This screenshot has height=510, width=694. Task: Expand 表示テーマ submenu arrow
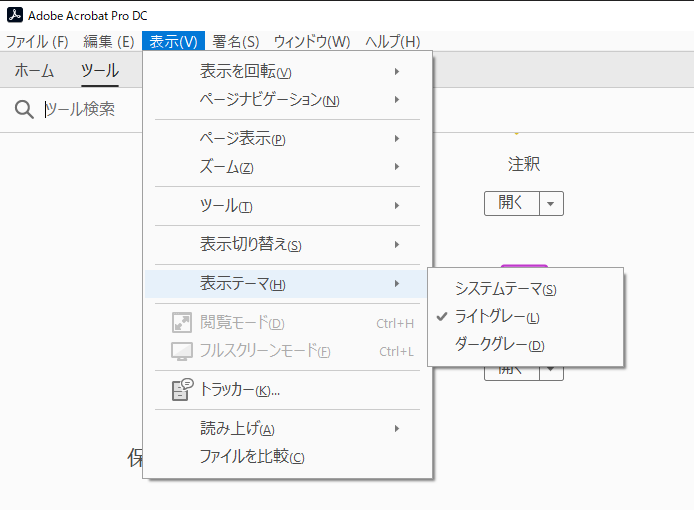coord(397,283)
